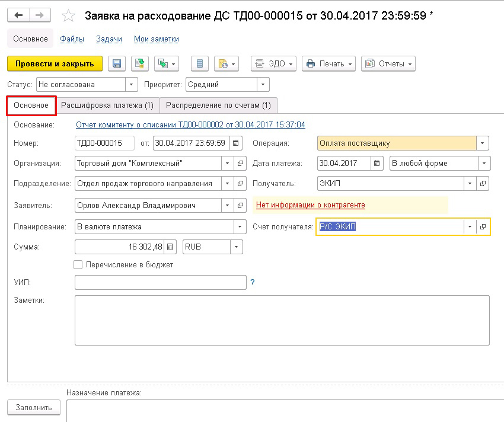Screen dimensions: 504x422
Task: Open the RUB currency dropdown
Action: (x=237, y=247)
